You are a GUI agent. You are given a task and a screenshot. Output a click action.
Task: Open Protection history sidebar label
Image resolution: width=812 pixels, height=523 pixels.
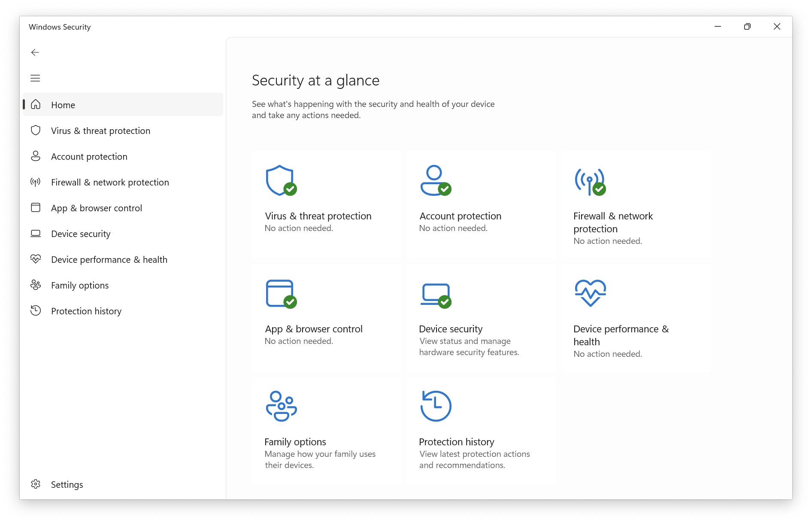86,311
